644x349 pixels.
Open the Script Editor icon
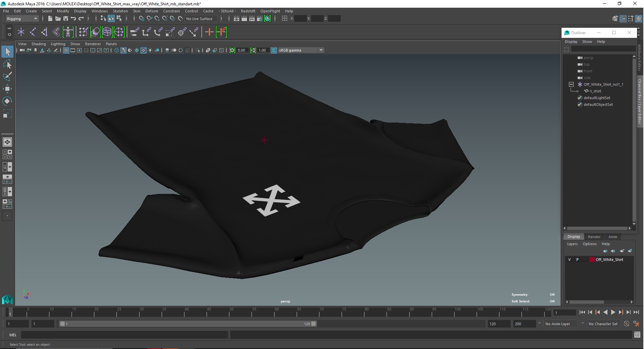[637, 335]
